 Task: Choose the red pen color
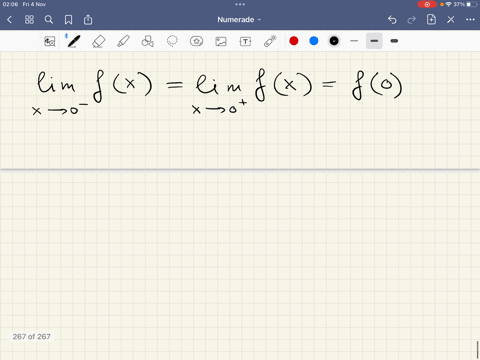[x=294, y=41]
